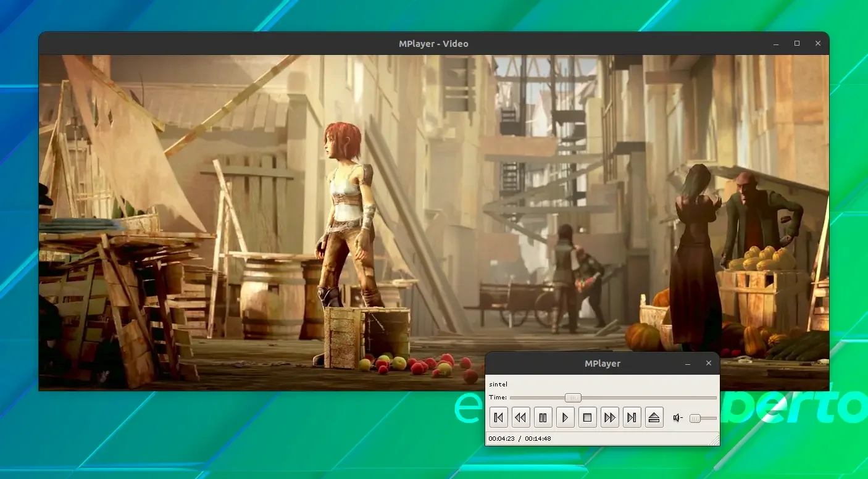Stop playback using the square stop button

pos(587,418)
